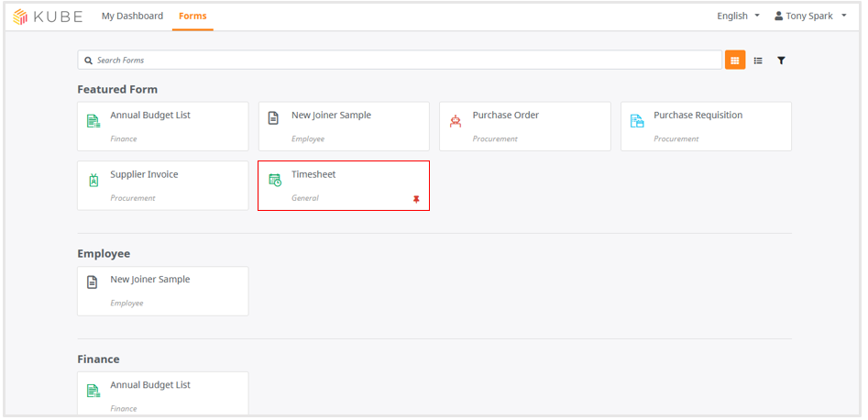Unpin the Timesheet form using red pin
The image size is (868, 420).
coord(416,200)
